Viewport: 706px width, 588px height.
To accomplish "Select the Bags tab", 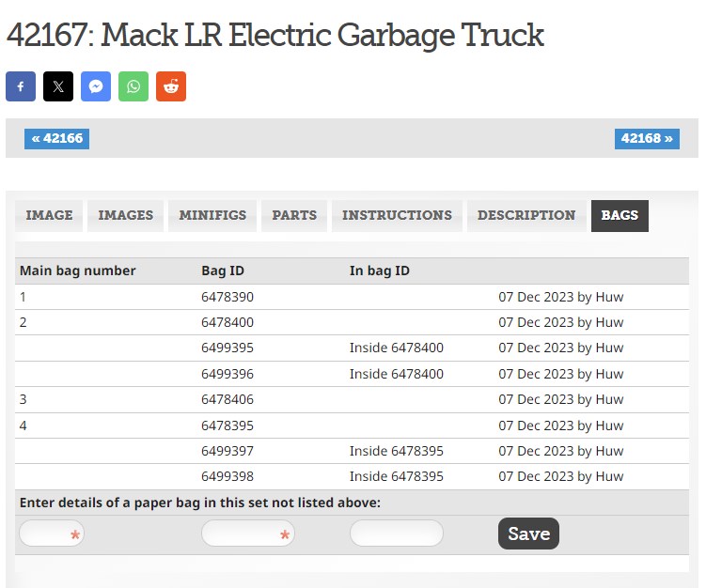I will [x=620, y=215].
